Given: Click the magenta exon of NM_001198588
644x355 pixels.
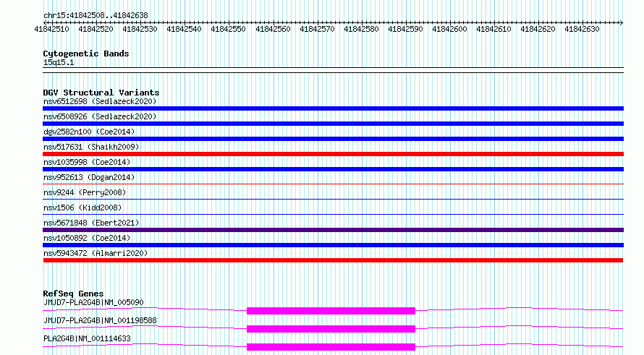Looking at the screenshot, I should (x=331, y=329).
